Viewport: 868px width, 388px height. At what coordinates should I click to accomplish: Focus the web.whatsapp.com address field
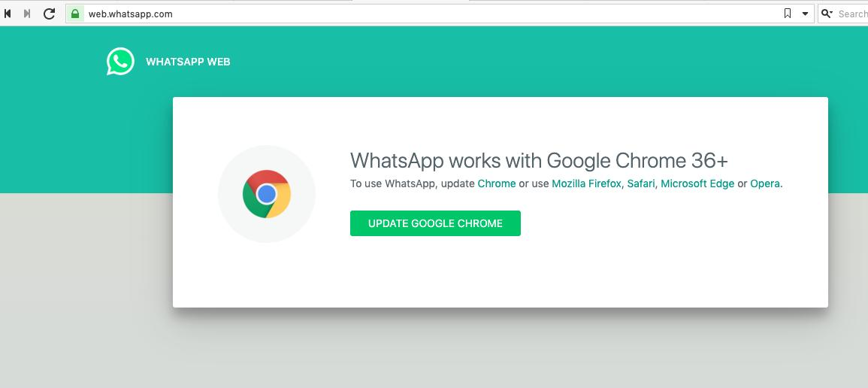[432, 14]
